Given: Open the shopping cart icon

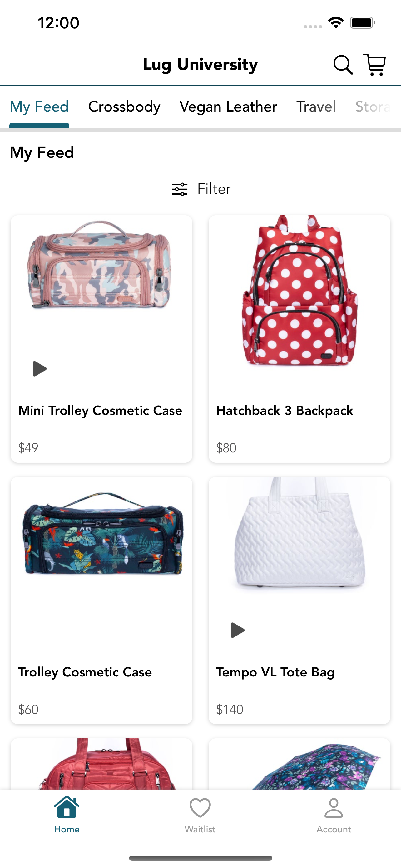Looking at the screenshot, I should (374, 65).
